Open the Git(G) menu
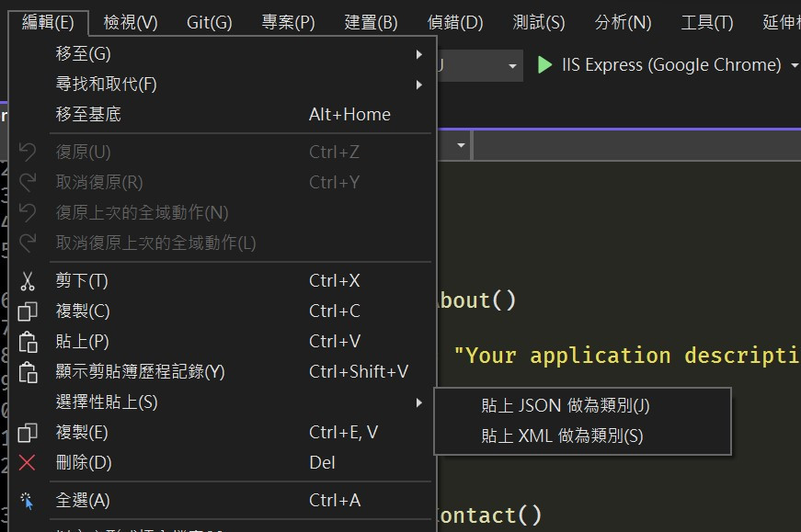 click(x=209, y=22)
